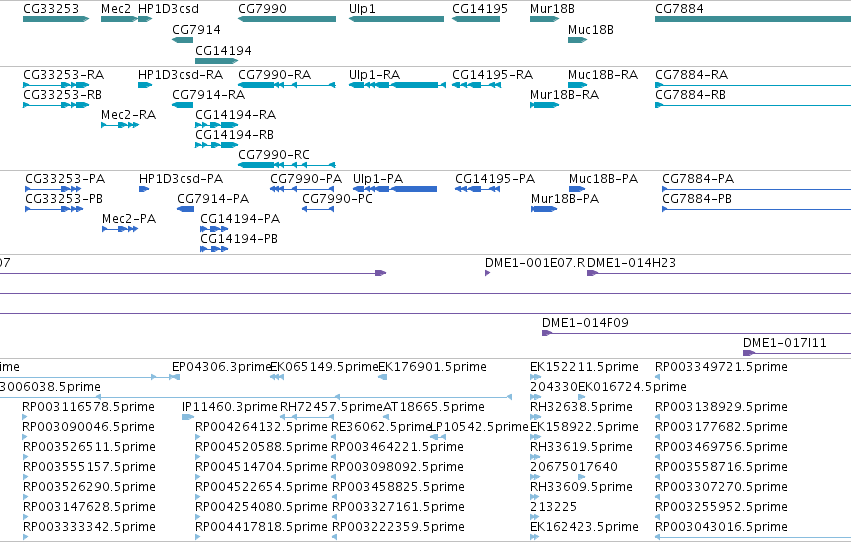The height and width of the screenshot is (542, 851).
Task: Select the CG7884-RA transcript
Action: 753,85
